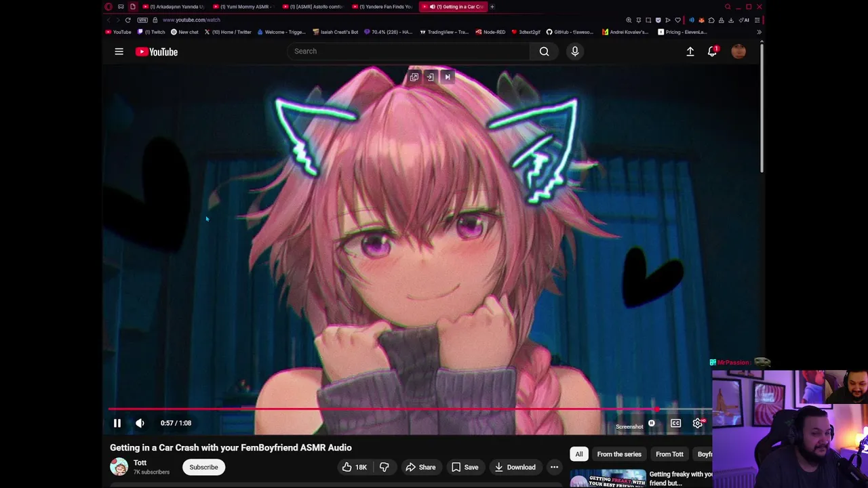Click the progress bar scrubber handle
Image resolution: width=868 pixels, height=488 pixels.
(656, 409)
